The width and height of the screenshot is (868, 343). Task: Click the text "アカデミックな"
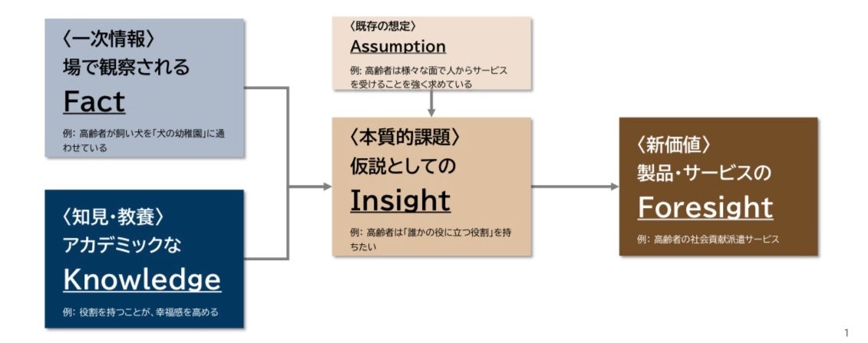point(123,246)
